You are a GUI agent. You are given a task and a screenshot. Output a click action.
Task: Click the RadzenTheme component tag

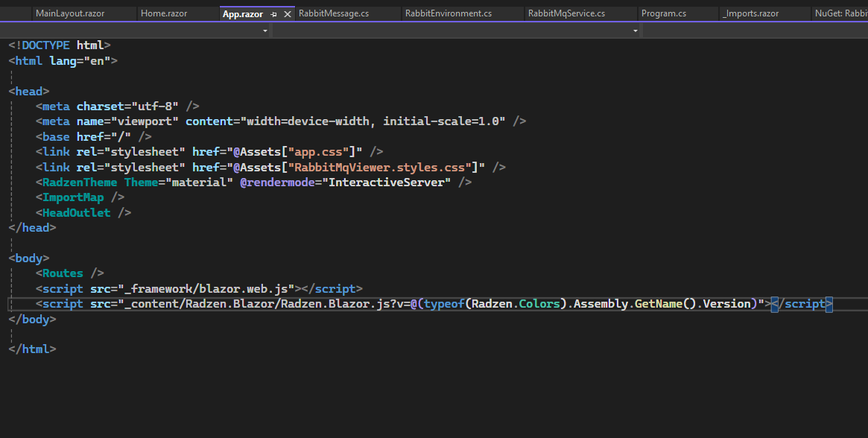pyautogui.click(x=80, y=182)
